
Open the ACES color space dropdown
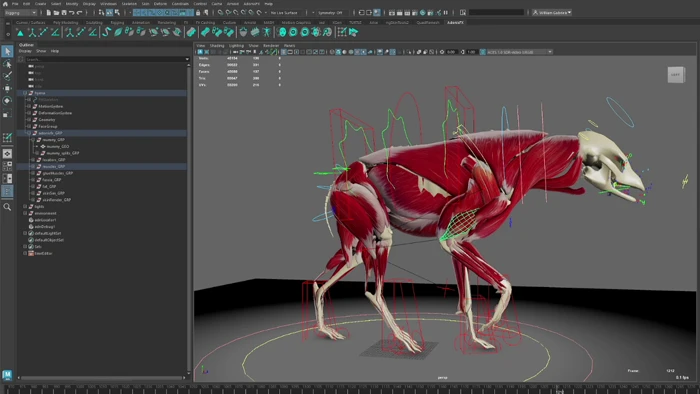[519, 52]
